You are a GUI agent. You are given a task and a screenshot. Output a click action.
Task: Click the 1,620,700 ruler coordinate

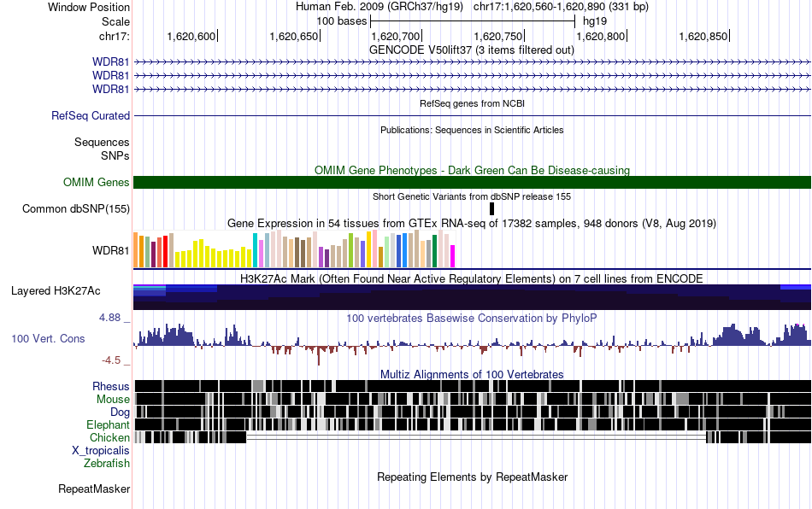point(396,36)
